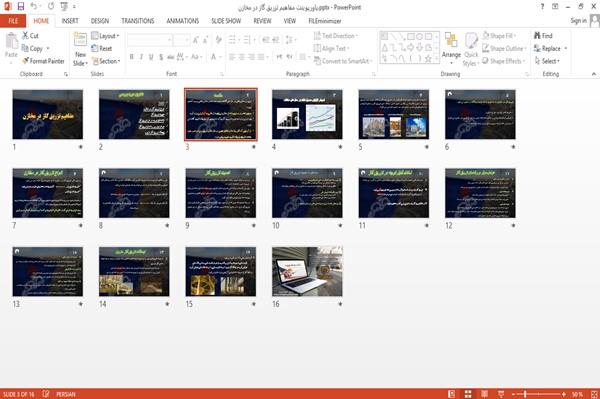
Task: Click the zoom in plus button
Action: [x=564, y=394]
